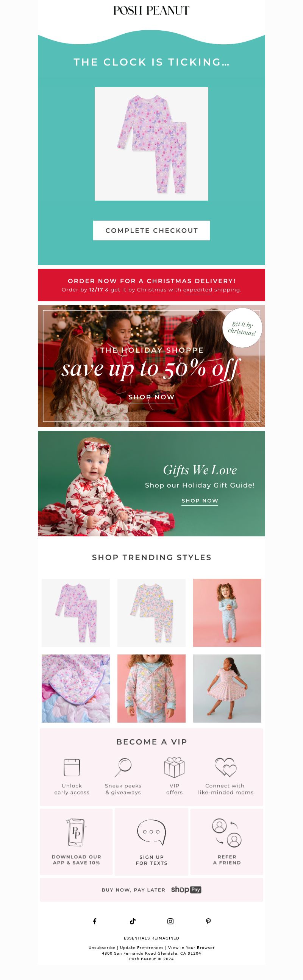Click the Connect with moms hearts icon
The image size is (303, 980).
[225, 767]
